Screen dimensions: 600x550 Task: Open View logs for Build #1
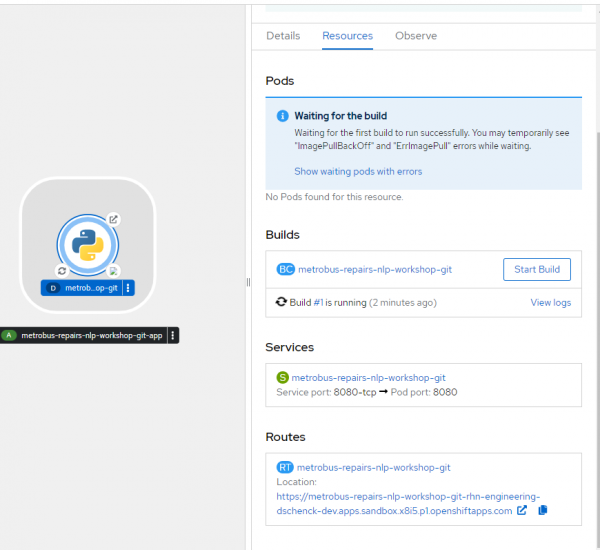pyautogui.click(x=550, y=302)
